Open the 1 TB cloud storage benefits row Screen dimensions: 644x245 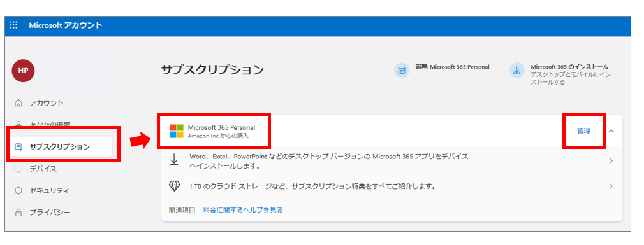[x=392, y=186]
